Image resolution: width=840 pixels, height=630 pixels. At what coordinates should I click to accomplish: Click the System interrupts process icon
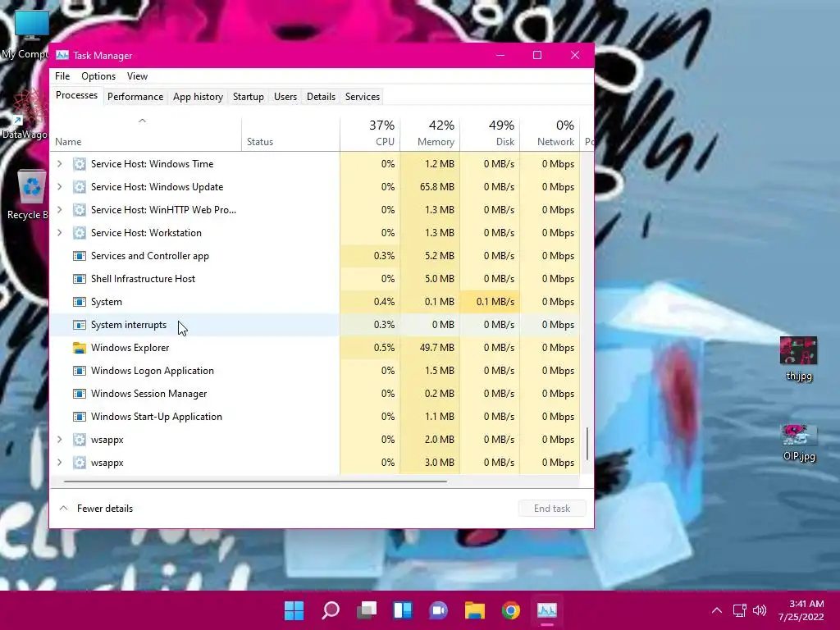pyautogui.click(x=80, y=325)
